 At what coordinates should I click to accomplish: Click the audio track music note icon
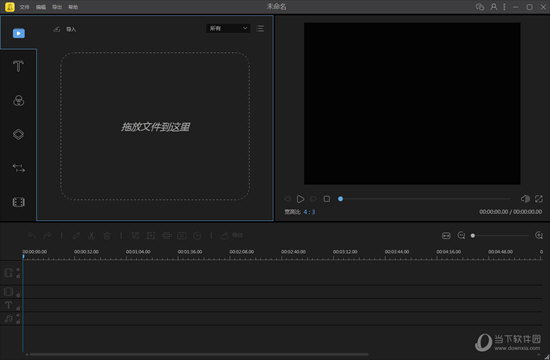[8, 319]
